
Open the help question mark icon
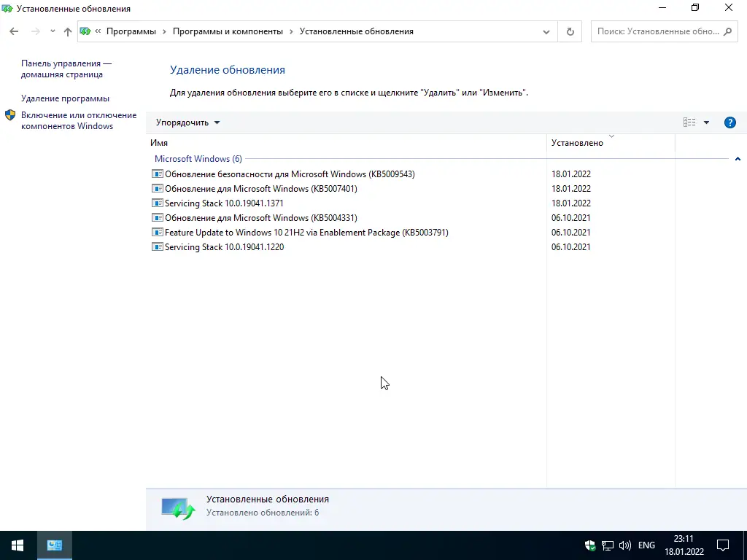[729, 122]
